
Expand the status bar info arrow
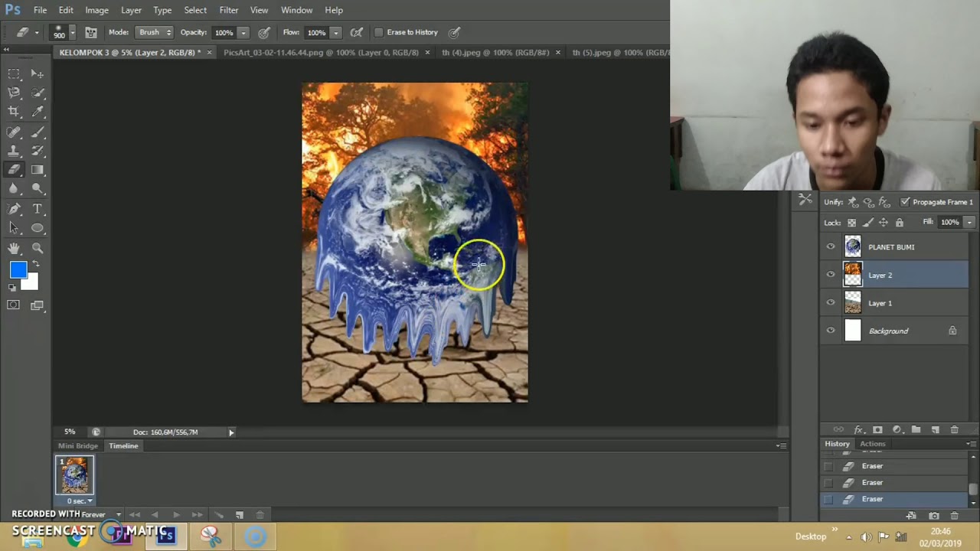click(231, 432)
